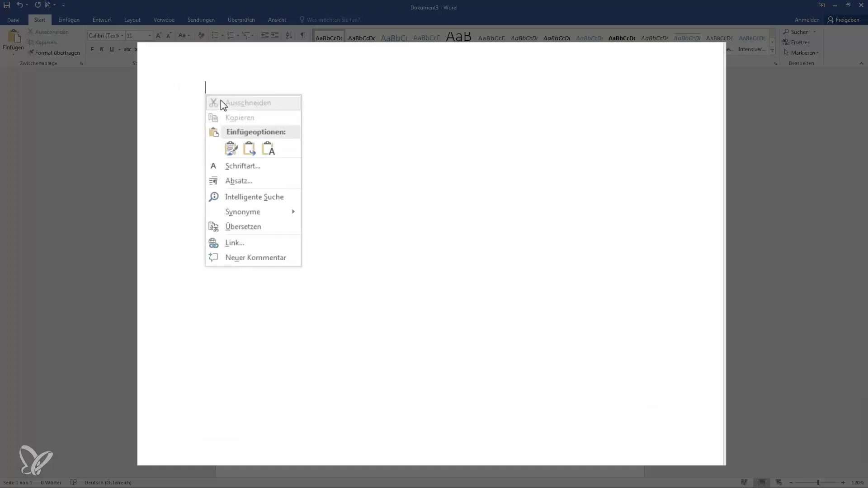Click the sort A-Z icon
Screen dimensions: 868x488
pyautogui.click(x=289, y=35)
